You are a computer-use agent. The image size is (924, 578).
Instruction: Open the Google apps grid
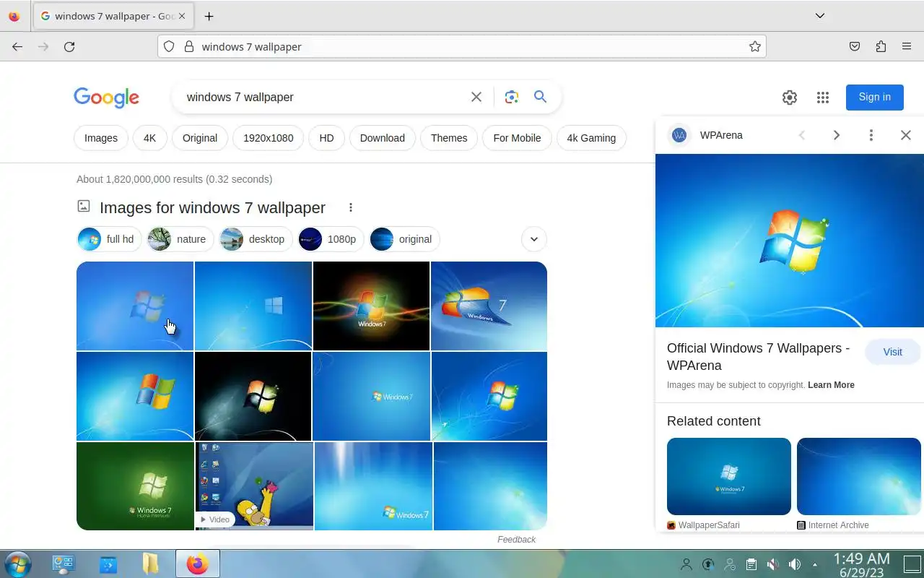tap(822, 98)
